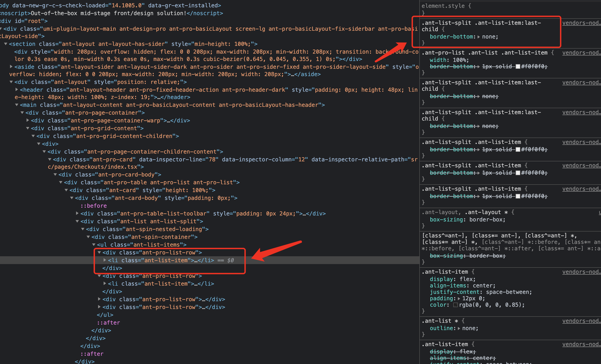Expand the border-bottom shorthand arrow in element.style rule

pos(479,37)
